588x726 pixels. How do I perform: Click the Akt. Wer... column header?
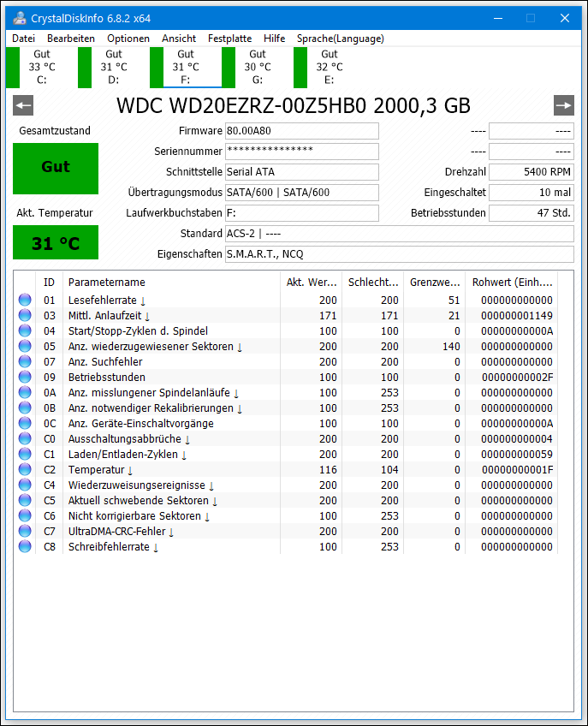click(312, 282)
